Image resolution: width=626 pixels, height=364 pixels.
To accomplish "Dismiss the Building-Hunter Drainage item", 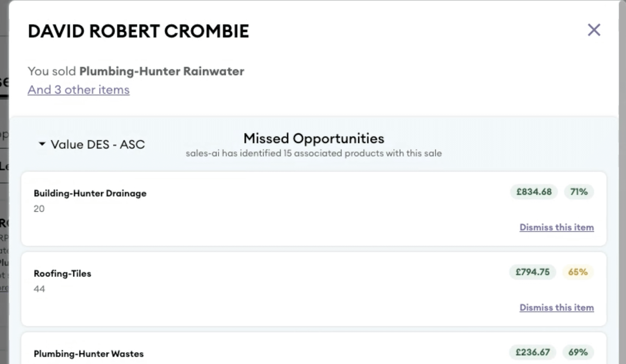I will click(557, 227).
